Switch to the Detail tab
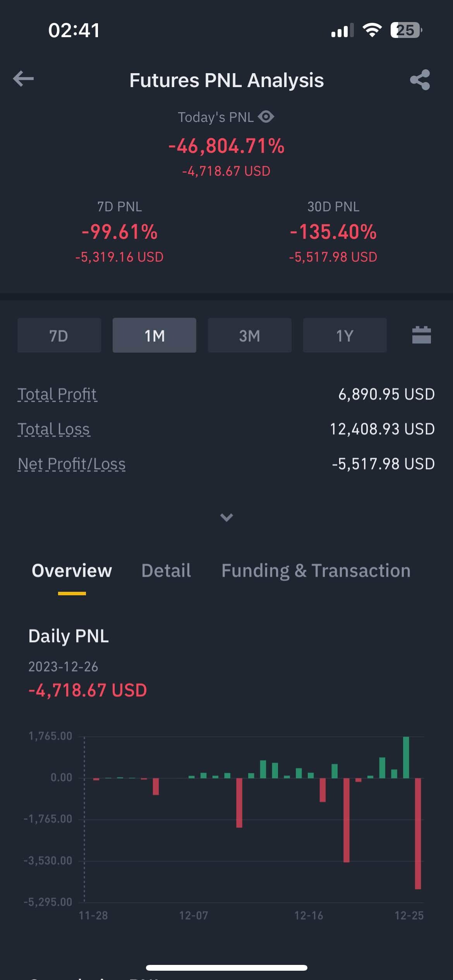 point(166,571)
